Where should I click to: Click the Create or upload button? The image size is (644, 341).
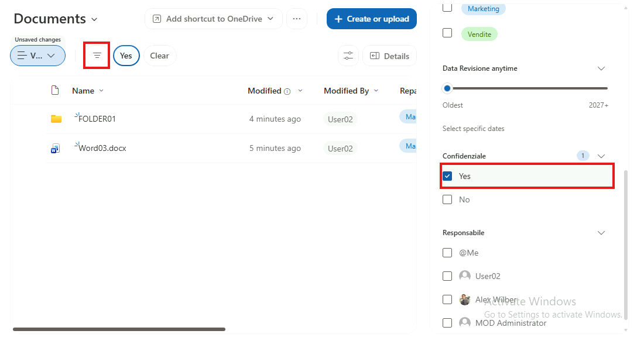[372, 19]
